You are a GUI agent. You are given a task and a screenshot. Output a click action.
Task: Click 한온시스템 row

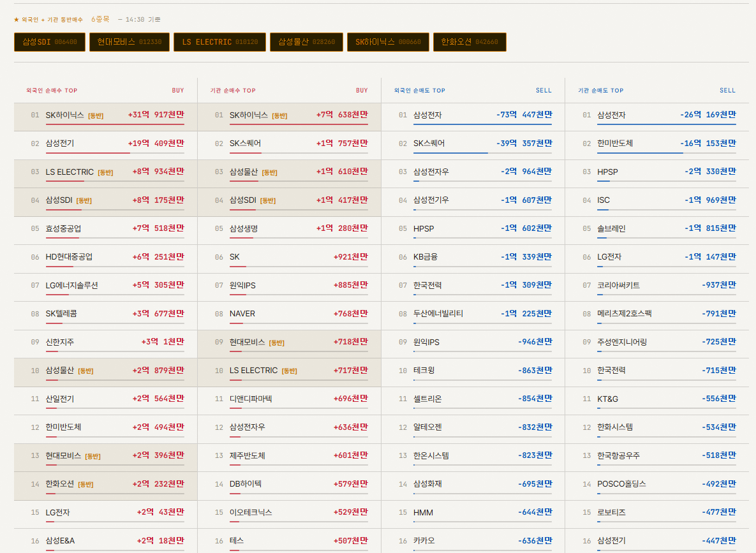click(473, 458)
